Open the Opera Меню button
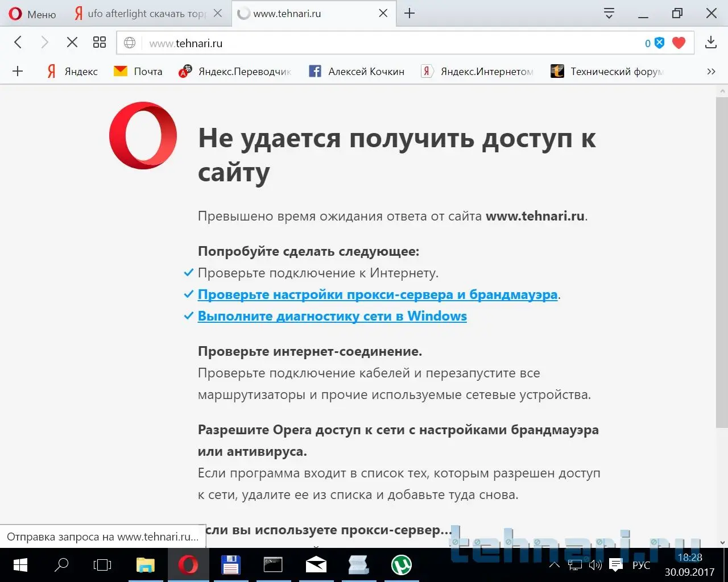The width and height of the screenshot is (728, 582). (32, 14)
